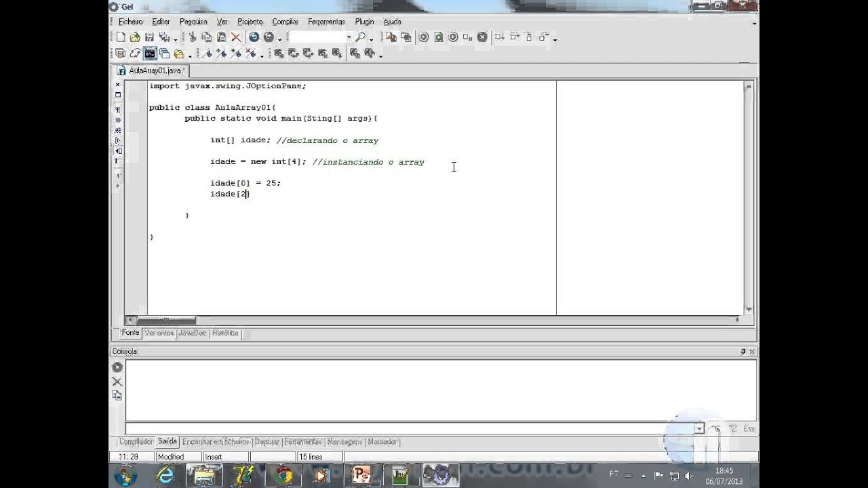Click the stop execution icon in toolbar
The height and width of the screenshot is (488, 868).
(482, 37)
